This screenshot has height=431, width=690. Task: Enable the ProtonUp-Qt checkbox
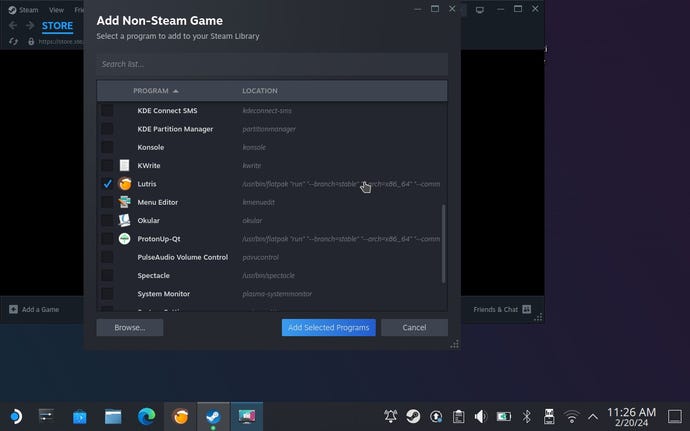pyautogui.click(x=107, y=239)
